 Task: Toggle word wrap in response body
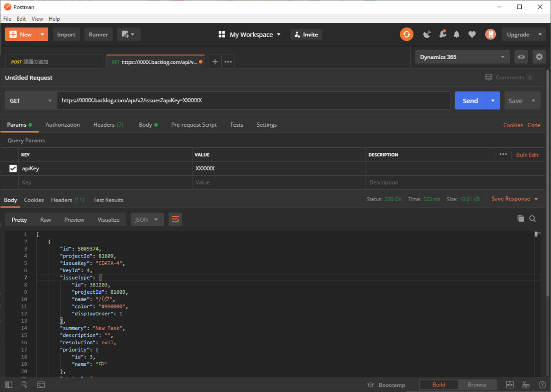click(175, 219)
